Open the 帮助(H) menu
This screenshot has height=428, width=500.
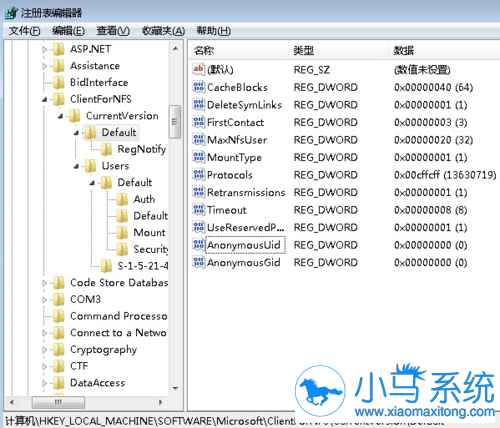(x=214, y=31)
